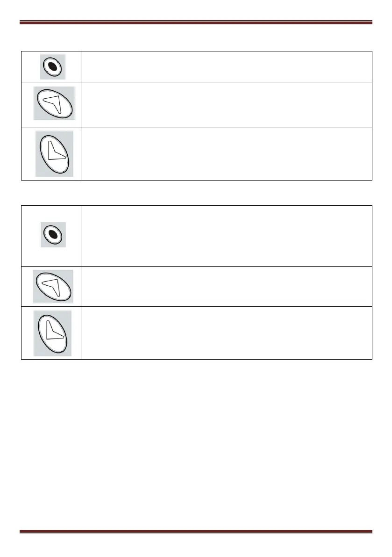This screenshot has width=392, height=557.
Task: Click empty cell beside upper tall oval icon
Action: click(x=226, y=154)
